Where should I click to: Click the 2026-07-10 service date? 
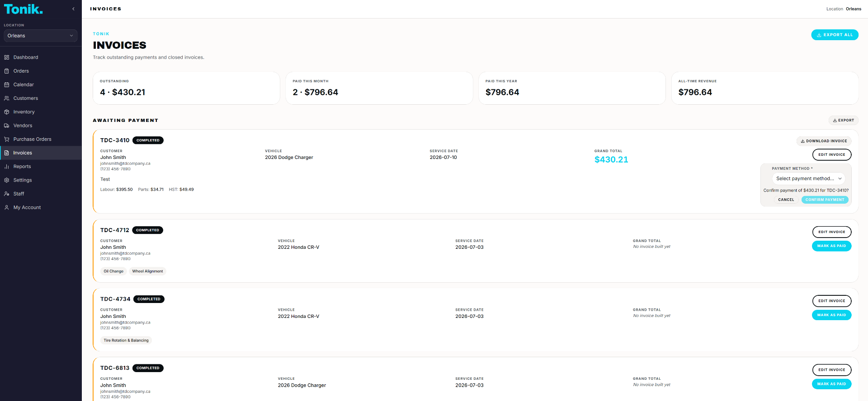click(x=443, y=158)
